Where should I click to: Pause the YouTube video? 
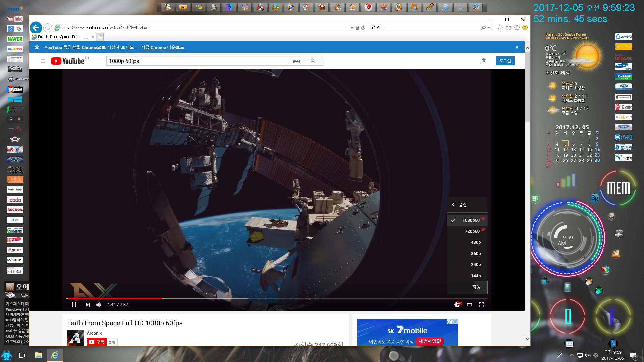click(74, 305)
